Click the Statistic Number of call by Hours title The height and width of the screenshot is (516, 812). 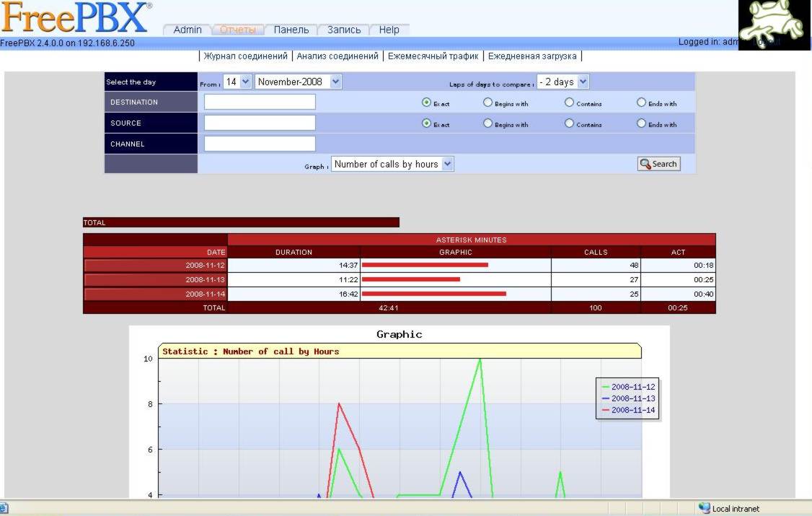click(251, 351)
